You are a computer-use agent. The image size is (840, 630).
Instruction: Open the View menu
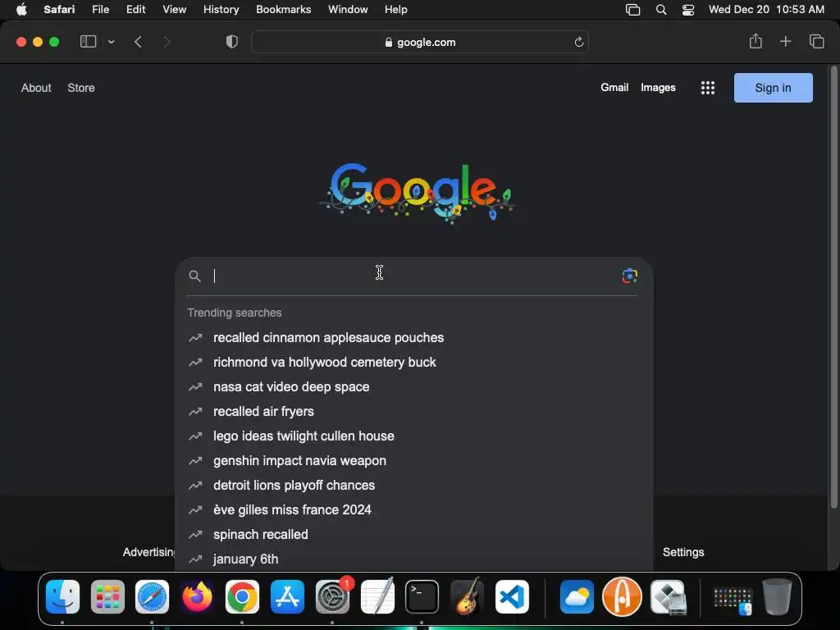coord(174,10)
